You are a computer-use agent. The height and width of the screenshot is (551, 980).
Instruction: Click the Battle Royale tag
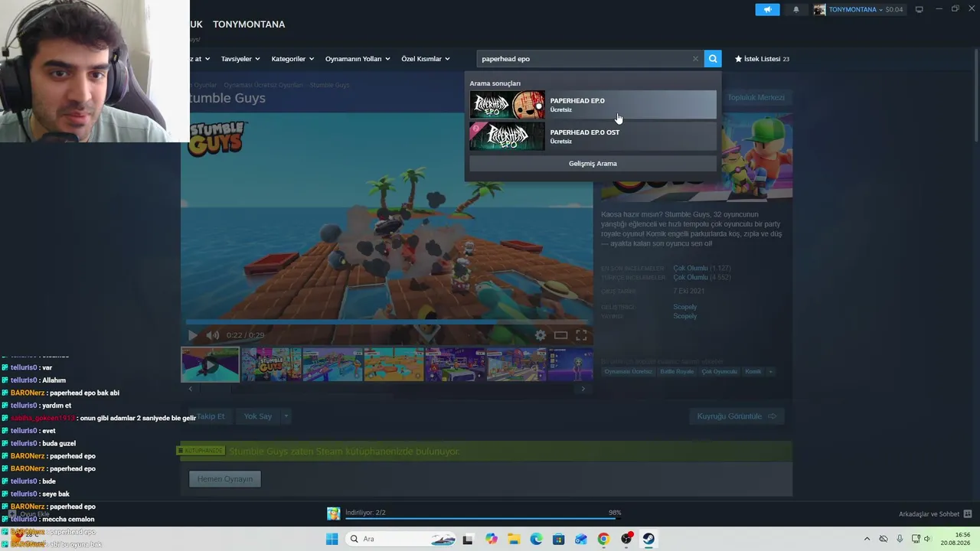click(678, 372)
